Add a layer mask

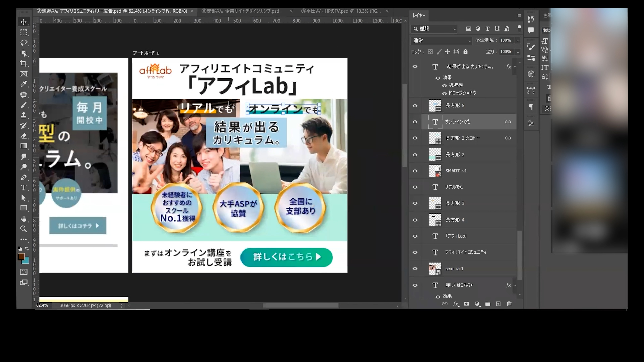click(x=466, y=304)
